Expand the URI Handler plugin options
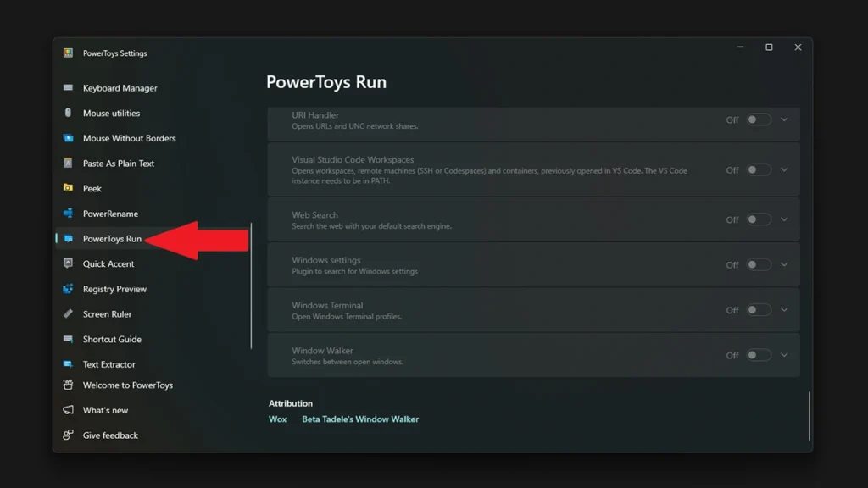The image size is (868, 488). 784,119
